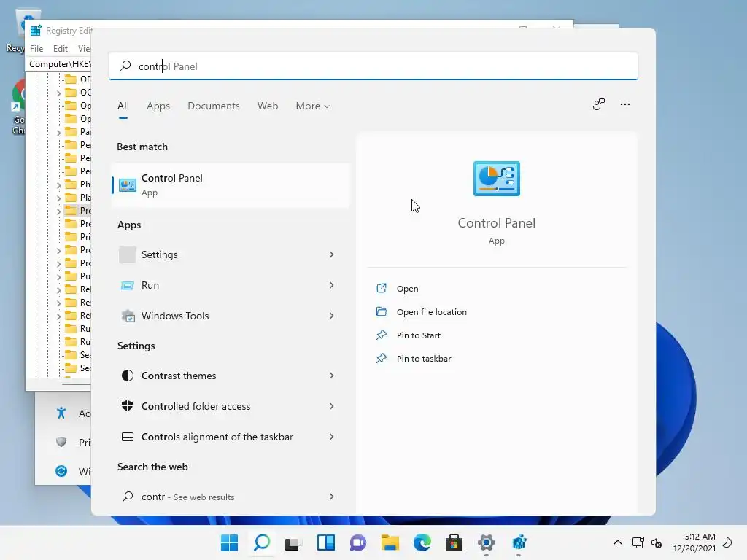Click the network status tray icon
Image resolution: width=747 pixels, height=560 pixels.
tap(638, 542)
